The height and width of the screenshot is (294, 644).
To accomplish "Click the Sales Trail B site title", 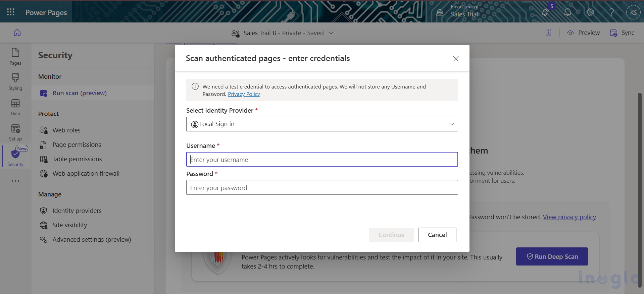I will [260, 33].
